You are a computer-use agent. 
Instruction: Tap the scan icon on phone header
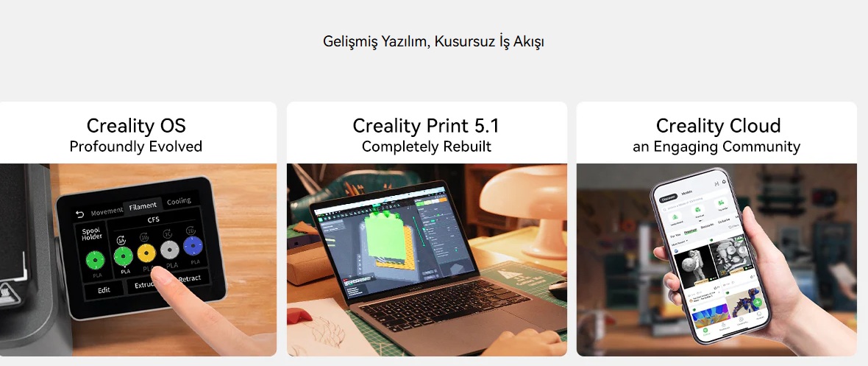pyautogui.click(x=716, y=183)
